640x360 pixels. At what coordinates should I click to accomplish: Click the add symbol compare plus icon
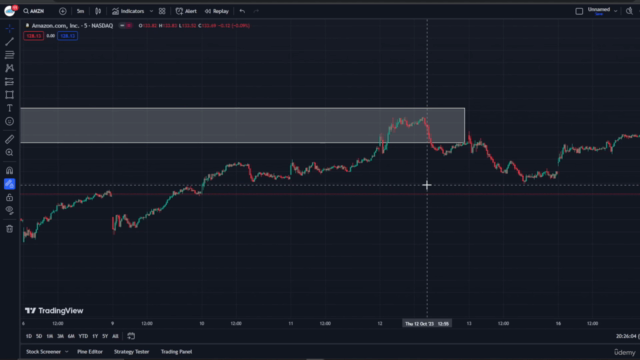[x=62, y=11]
